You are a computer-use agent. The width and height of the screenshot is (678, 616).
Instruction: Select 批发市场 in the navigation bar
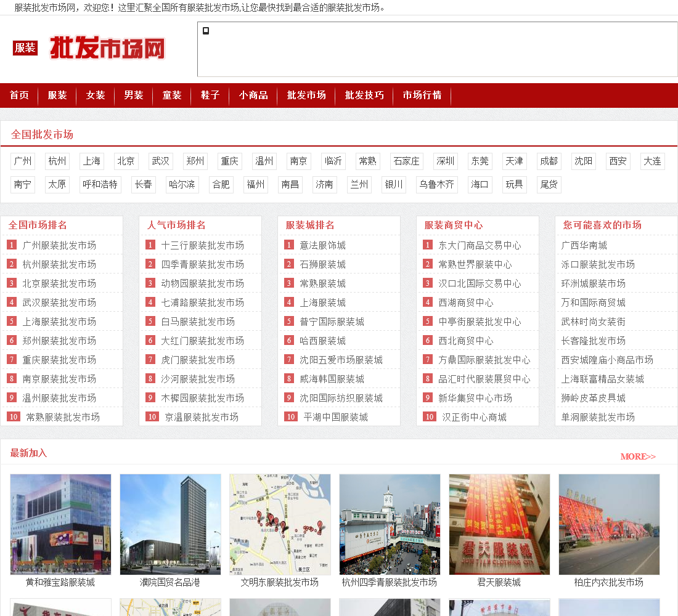coord(306,95)
